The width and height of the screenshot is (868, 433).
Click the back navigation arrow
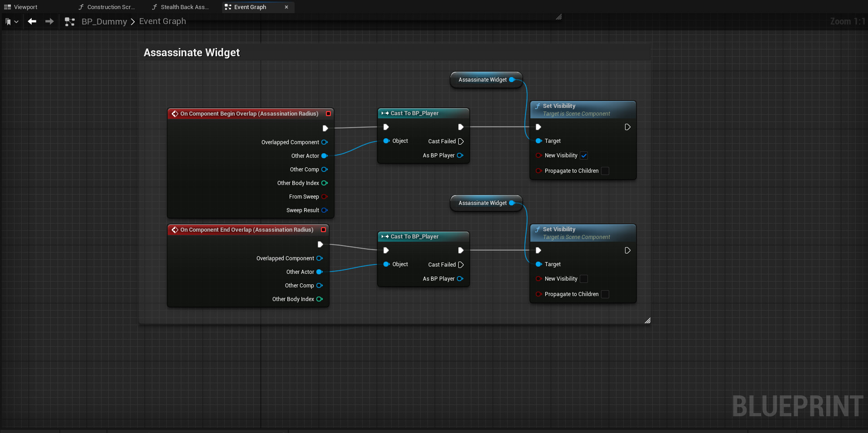coord(31,21)
